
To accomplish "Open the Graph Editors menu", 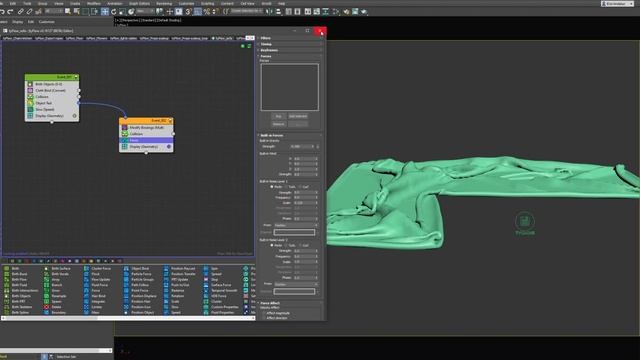I will [139, 3].
